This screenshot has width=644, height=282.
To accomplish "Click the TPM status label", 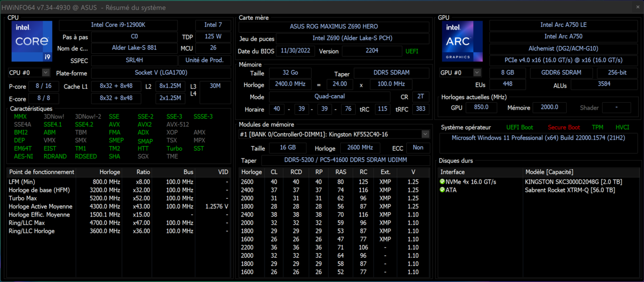I will pyautogui.click(x=597, y=127).
